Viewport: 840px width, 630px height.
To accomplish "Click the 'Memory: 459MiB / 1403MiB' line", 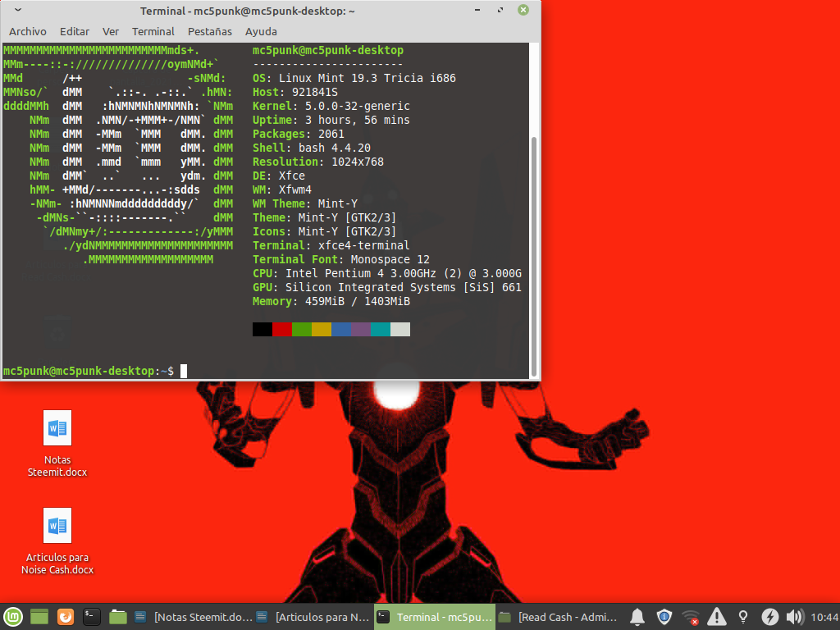I will 331,301.
